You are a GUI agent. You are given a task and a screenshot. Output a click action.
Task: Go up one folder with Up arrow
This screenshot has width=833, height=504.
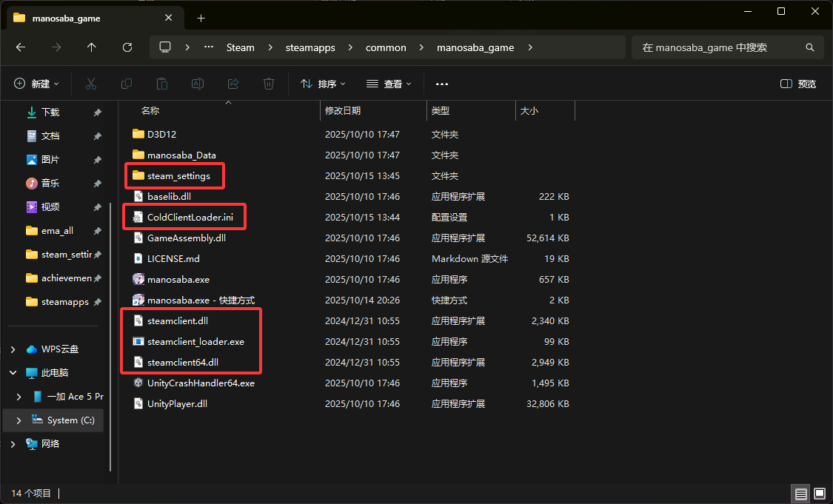click(92, 47)
